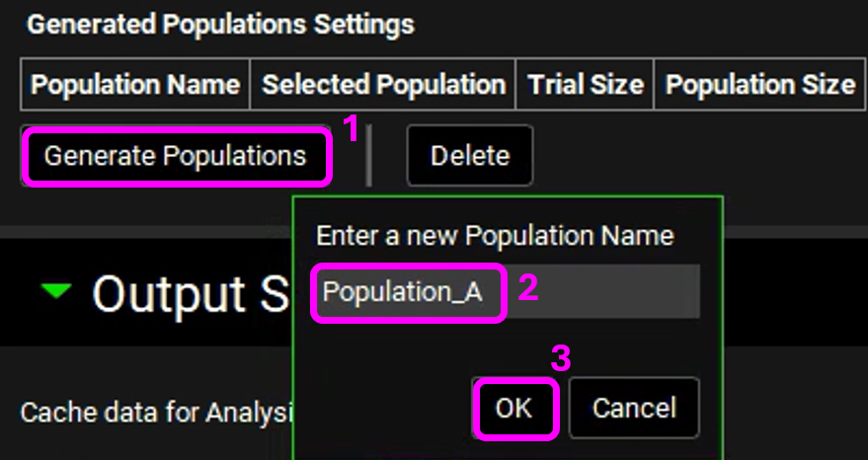Viewport: 868px width, 460px height.
Task: Click the magenta step number 3 marker
Action: click(560, 358)
